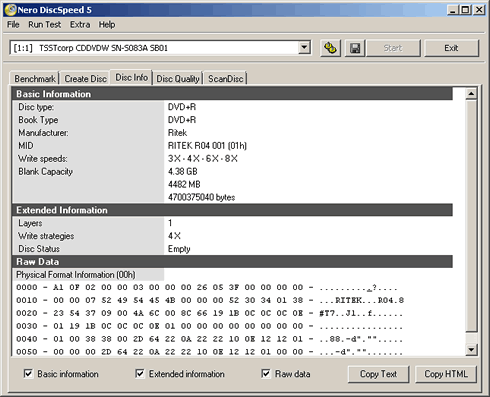Click the scroll down arrow
The image size is (490, 397).
click(x=471, y=349)
